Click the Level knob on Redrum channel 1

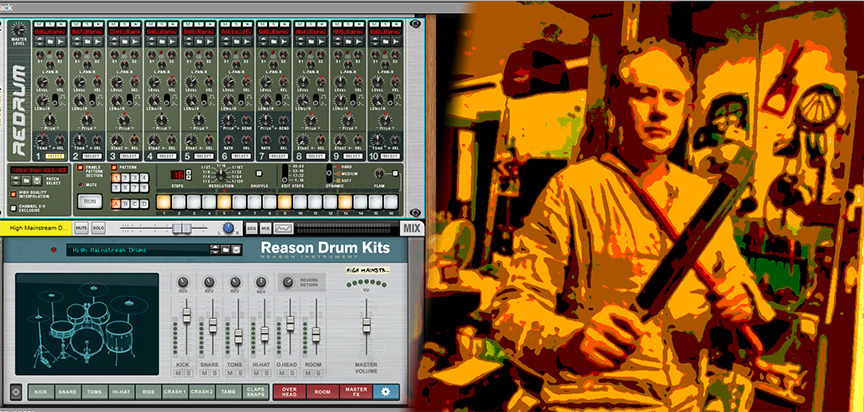(x=42, y=82)
